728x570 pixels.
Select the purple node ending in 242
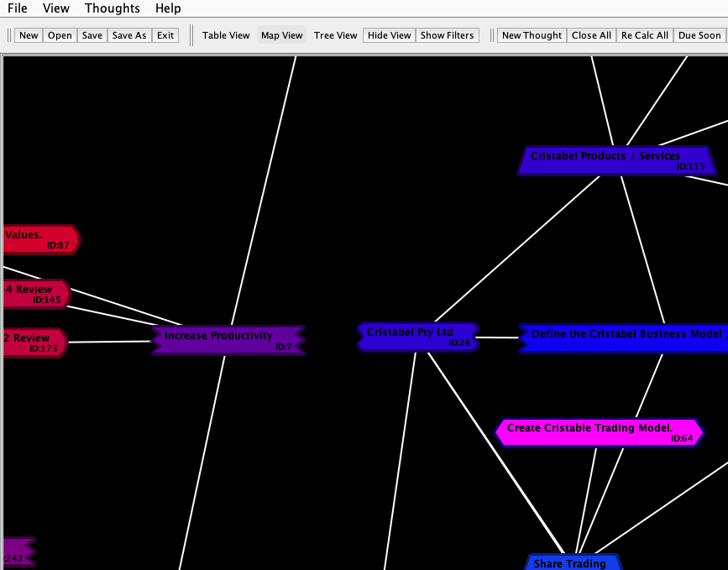19,552
